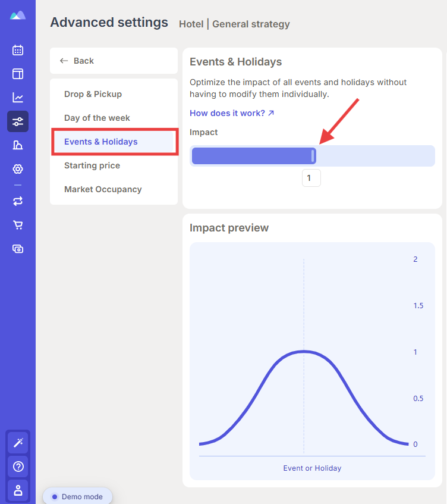The image size is (447, 504).
Task: Click the gear settings sidebar icon
Action: coord(18,169)
